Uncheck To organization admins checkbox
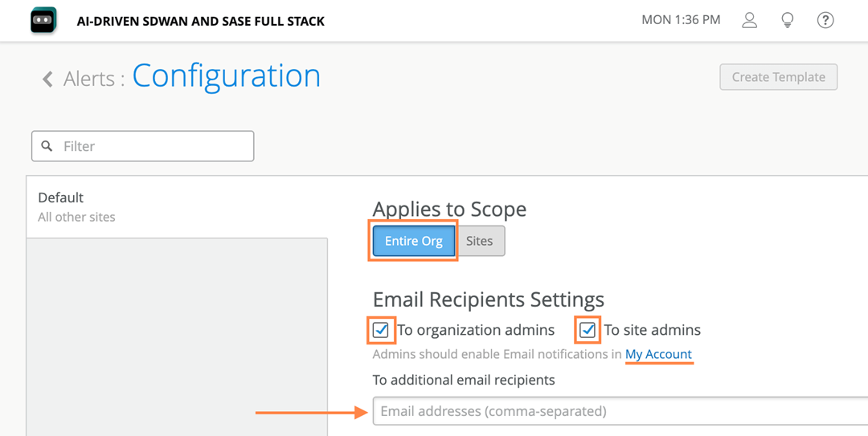This screenshot has height=436, width=868. (x=381, y=330)
